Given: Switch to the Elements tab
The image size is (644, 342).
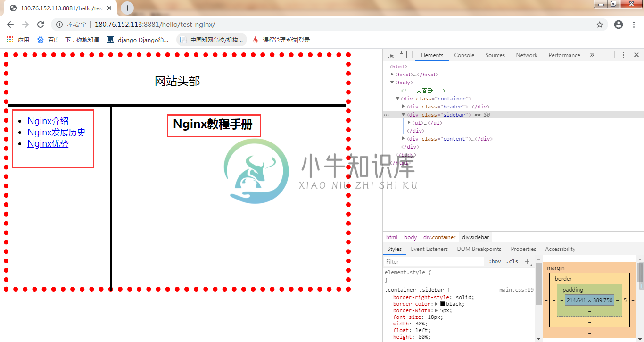Looking at the screenshot, I should [x=432, y=55].
